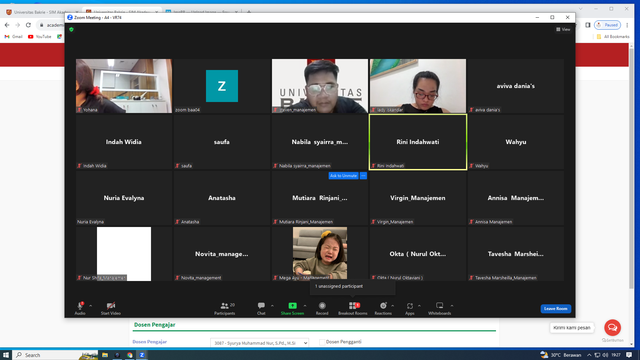Select the Indah Widia participant tile
This screenshot has height=360, width=640.
pos(124,142)
